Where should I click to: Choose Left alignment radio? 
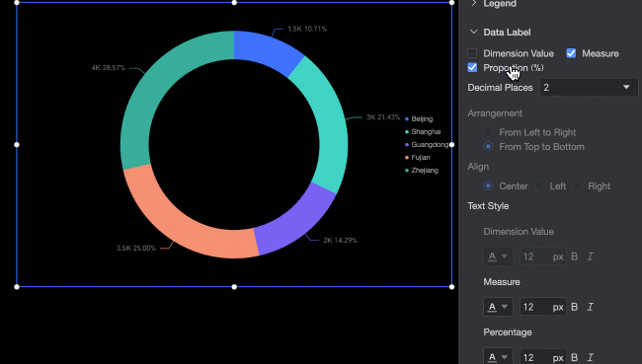(x=539, y=186)
